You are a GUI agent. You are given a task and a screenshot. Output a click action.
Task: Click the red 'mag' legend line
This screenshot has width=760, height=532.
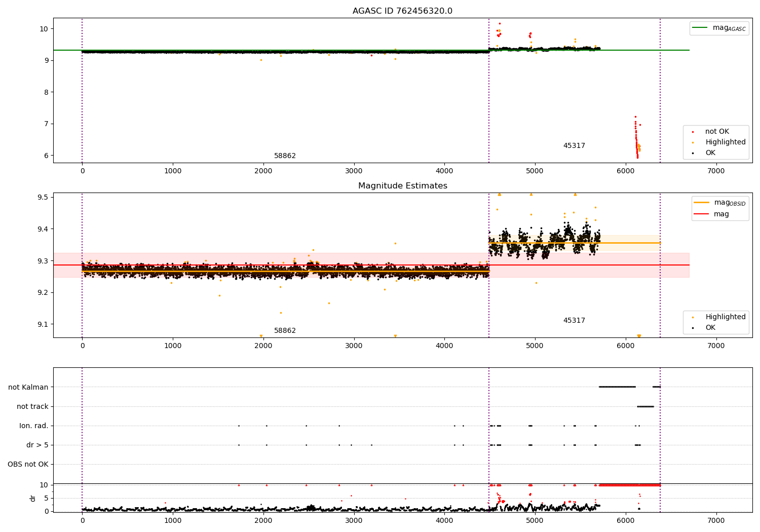(701, 214)
